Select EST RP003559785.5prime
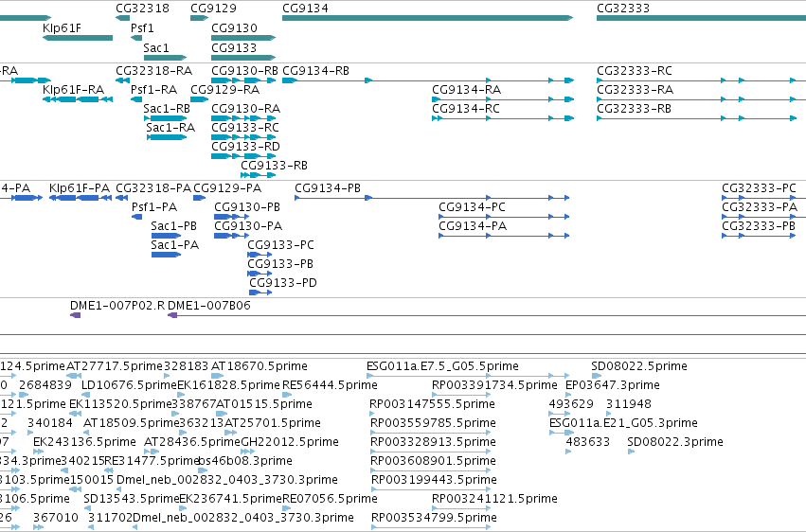 430,433
